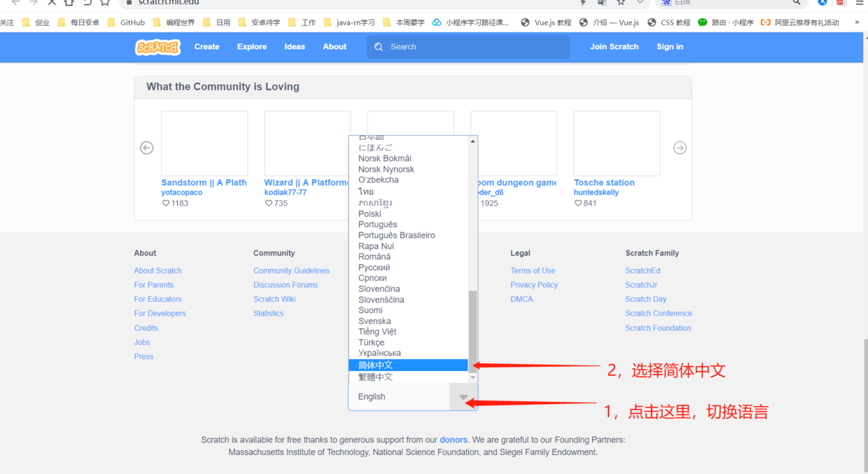
Task: Select Русский in the language list
Action: pos(408,267)
